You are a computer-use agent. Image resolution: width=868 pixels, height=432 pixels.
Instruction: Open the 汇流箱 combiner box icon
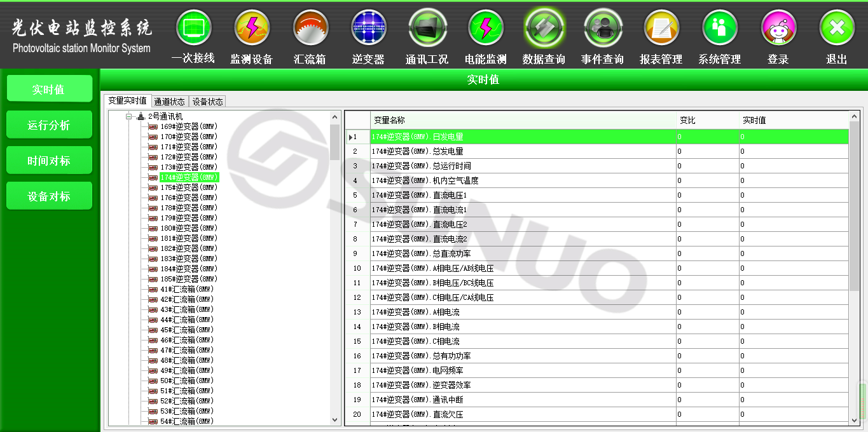pos(310,29)
